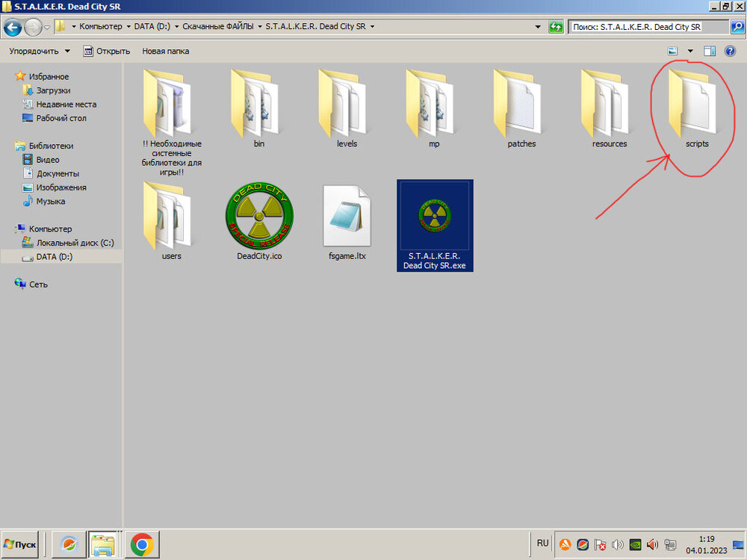747x560 pixels.
Task: Select S.T.A.L.K.E.R. Dead City SR.exe
Action: pos(435,225)
